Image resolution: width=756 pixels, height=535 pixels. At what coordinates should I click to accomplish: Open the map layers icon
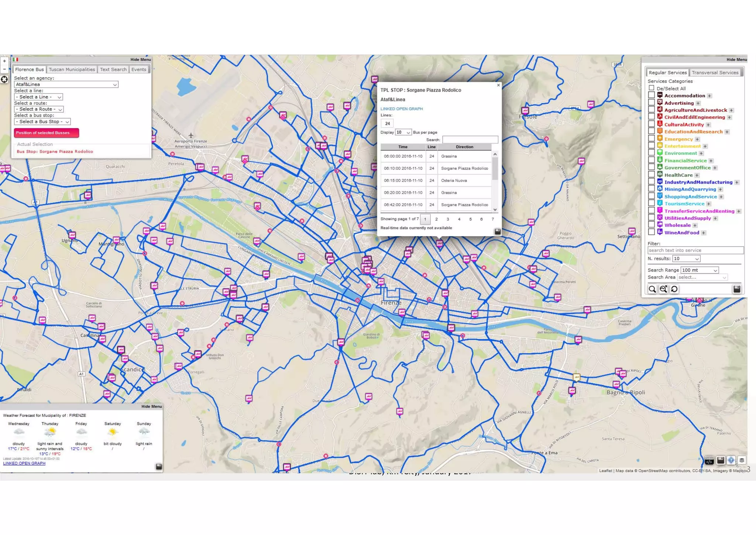click(742, 460)
